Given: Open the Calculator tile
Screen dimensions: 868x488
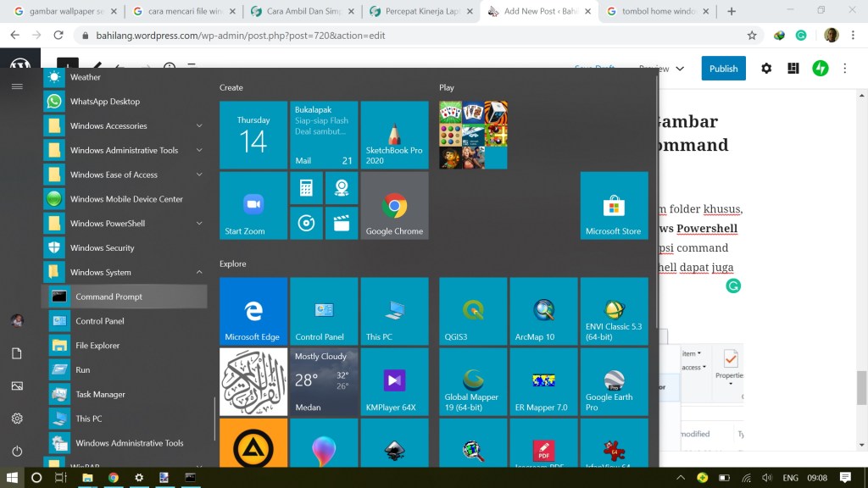Looking at the screenshot, I should (x=306, y=188).
